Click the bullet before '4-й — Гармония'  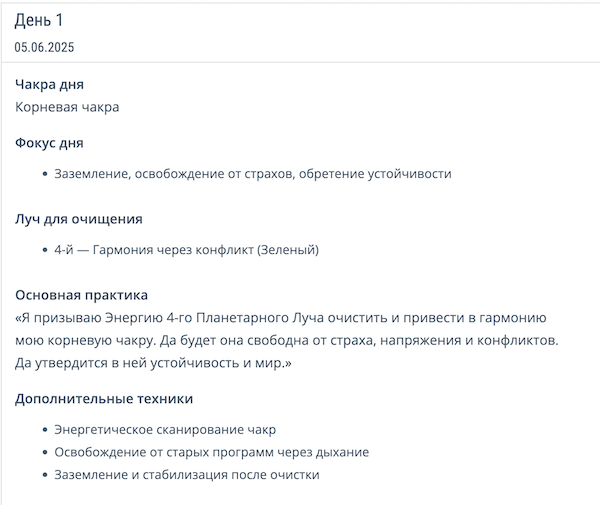45,250
